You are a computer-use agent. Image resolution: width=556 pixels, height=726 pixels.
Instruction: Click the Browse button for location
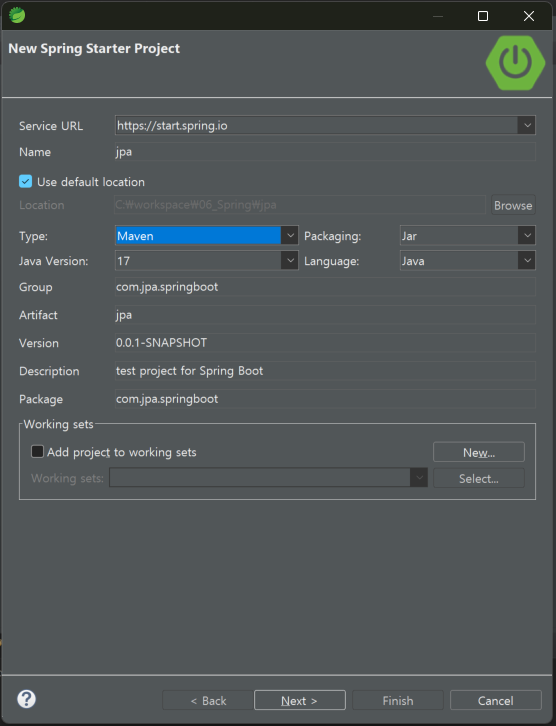click(513, 205)
